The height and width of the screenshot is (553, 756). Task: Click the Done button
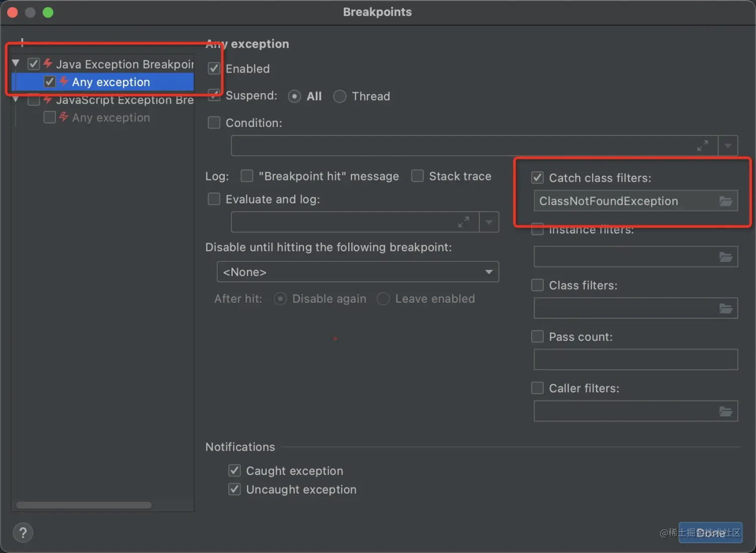coord(710,532)
